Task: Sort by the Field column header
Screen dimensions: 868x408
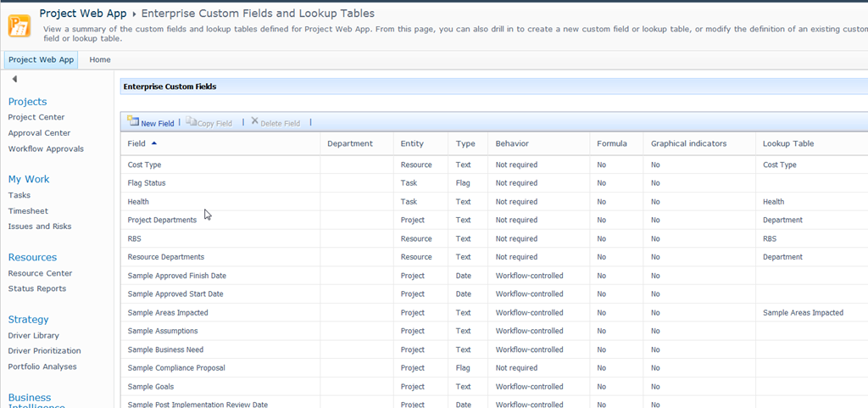Action: pyautogui.click(x=136, y=143)
